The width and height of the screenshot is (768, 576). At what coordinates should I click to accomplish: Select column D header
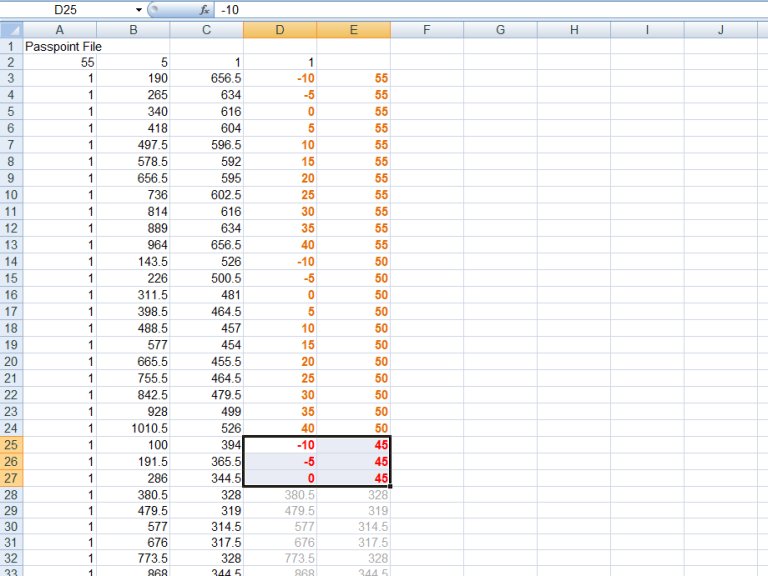point(280,30)
